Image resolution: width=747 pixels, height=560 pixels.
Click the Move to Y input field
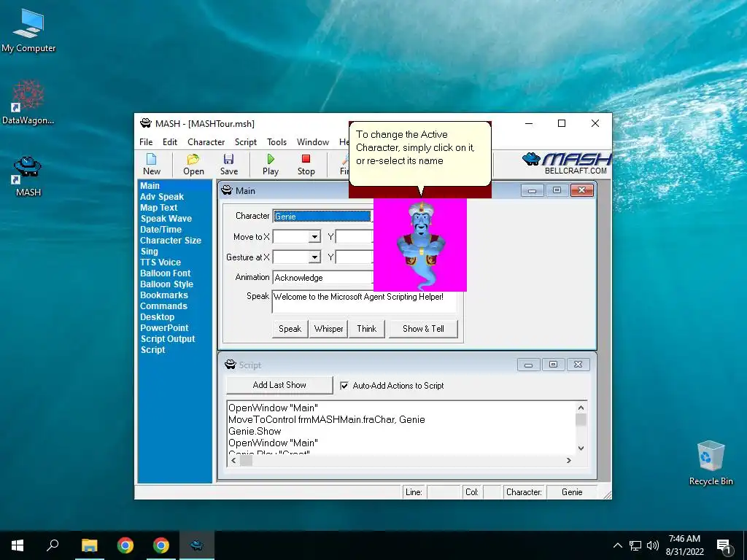[x=355, y=237]
